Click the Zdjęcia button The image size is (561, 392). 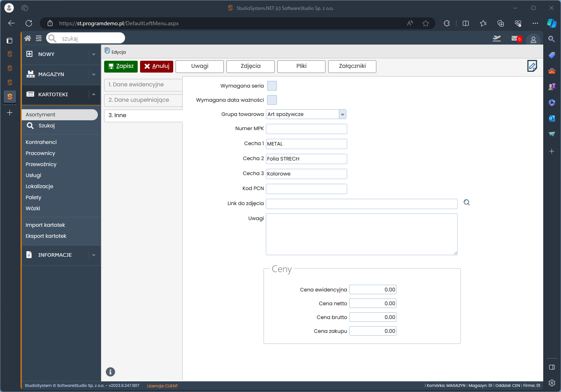coord(251,66)
